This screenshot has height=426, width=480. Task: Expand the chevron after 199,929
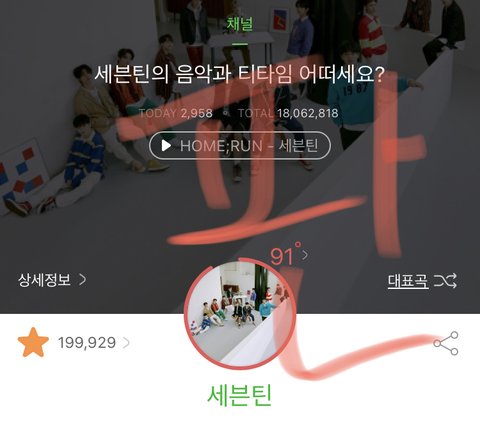pyautogui.click(x=126, y=343)
